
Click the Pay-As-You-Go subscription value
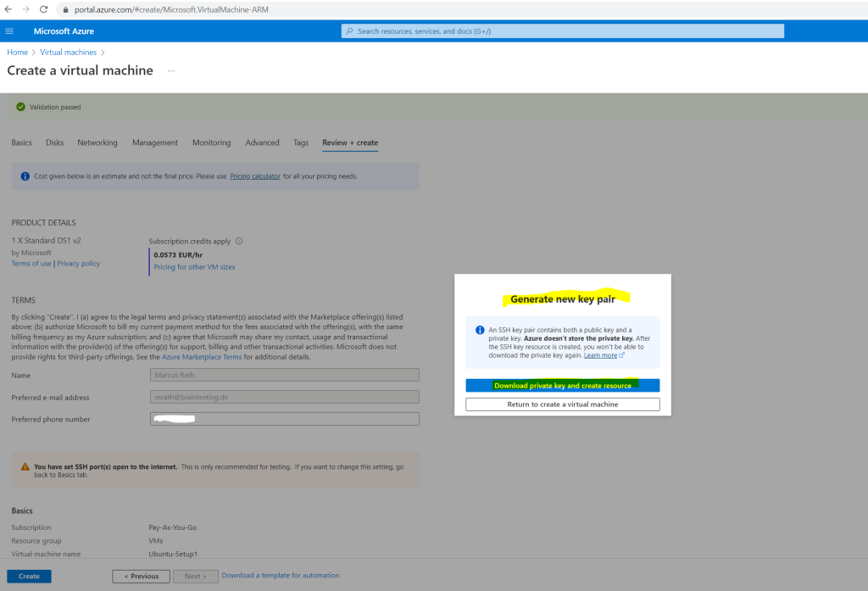point(173,527)
